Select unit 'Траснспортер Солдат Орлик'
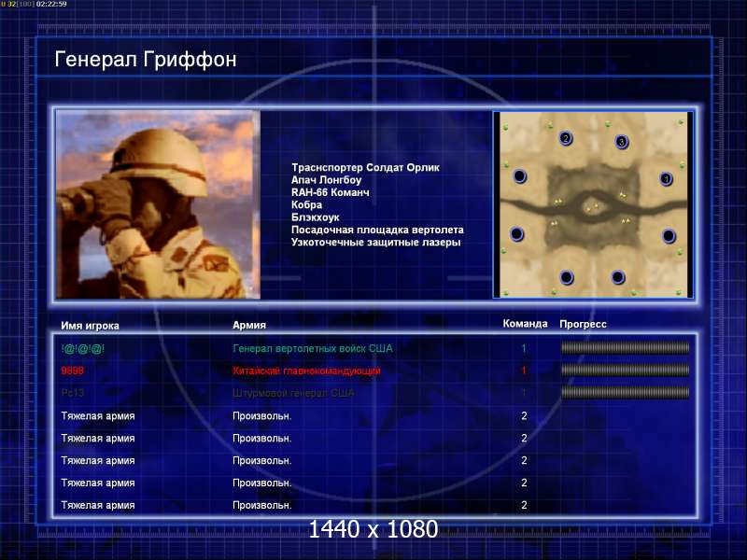The height and width of the screenshot is (560, 747). pyautogui.click(x=365, y=168)
